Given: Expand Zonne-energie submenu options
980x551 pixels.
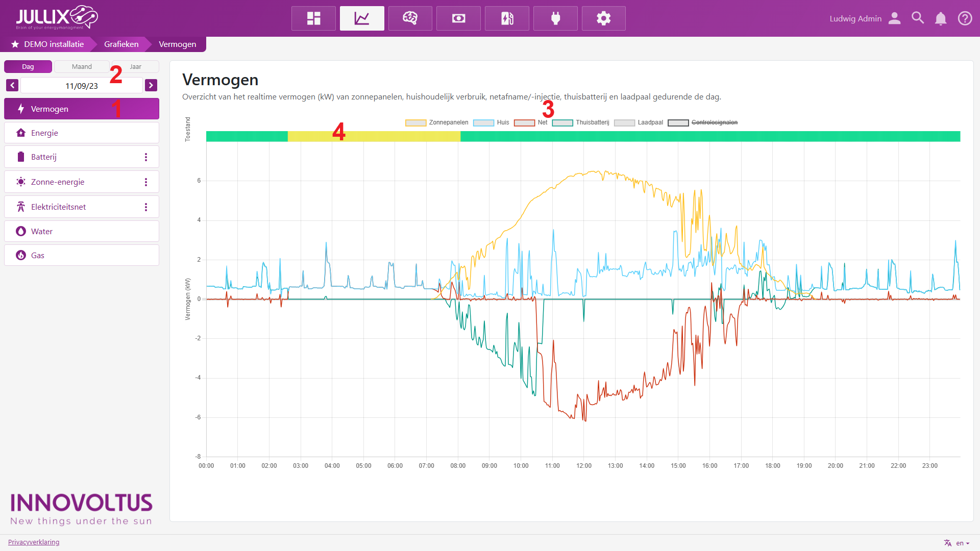Looking at the screenshot, I should 146,182.
